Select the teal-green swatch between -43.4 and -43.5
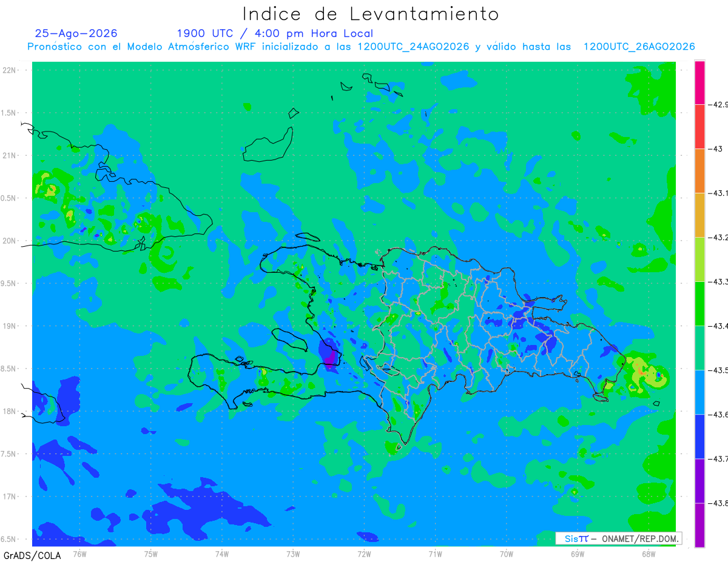The width and height of the screenshot is (728, 562). point(699,348)
